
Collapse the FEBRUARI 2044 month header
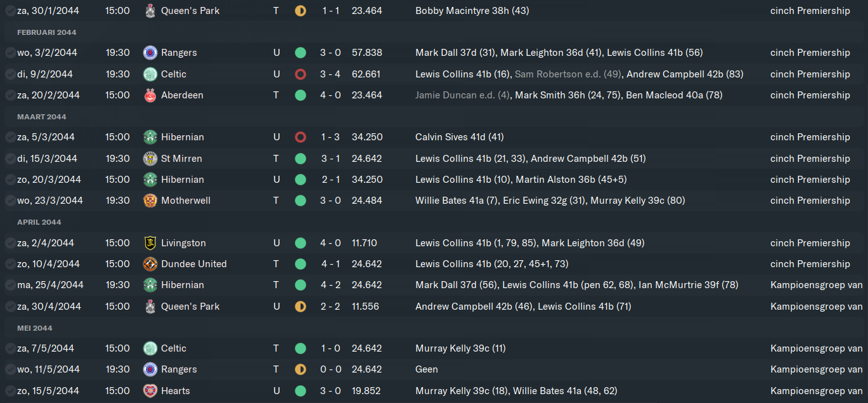tap(47, 32)
